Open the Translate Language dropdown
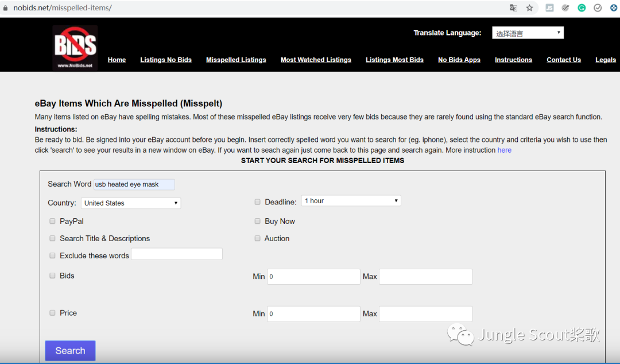 528,33
